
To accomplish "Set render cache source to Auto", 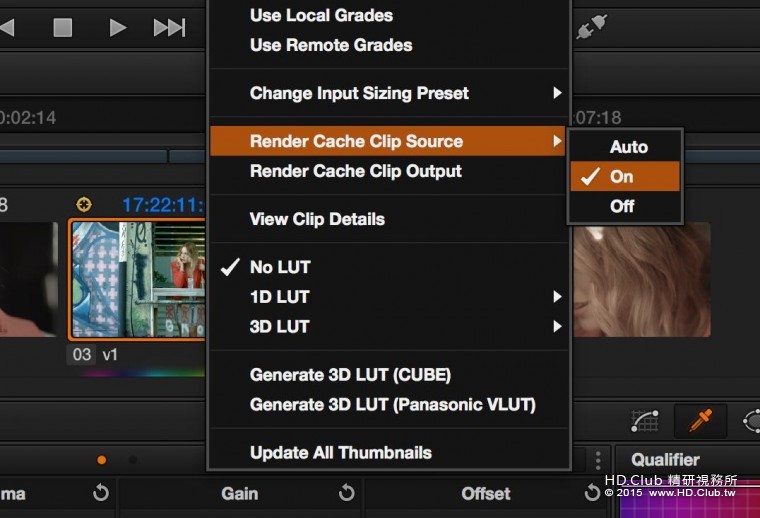I will click(x=628, y=147).
